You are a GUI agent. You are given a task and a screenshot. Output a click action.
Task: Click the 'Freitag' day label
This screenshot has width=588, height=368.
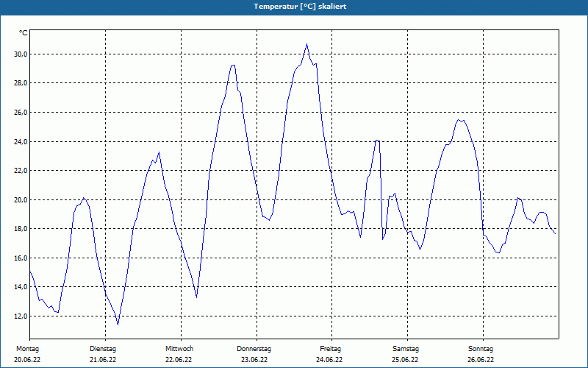[x=330, y=349]
